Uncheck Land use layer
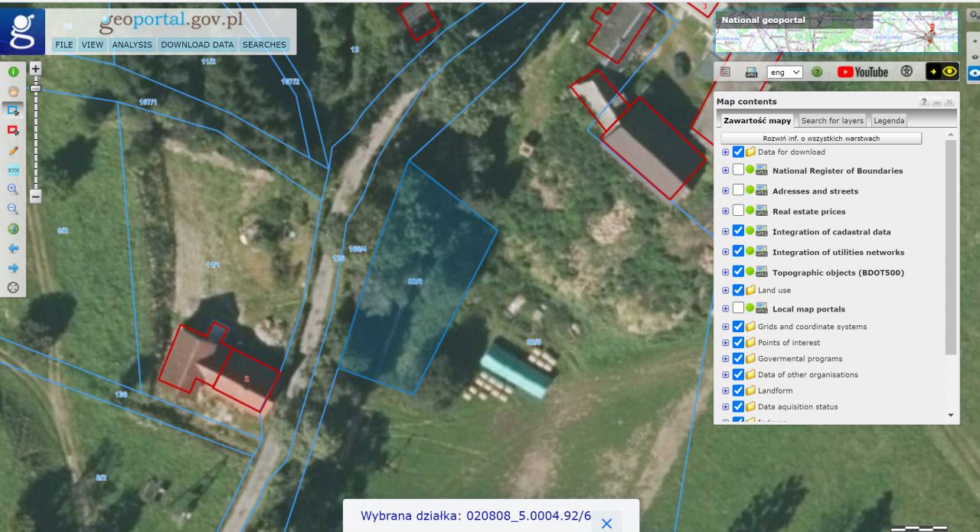This screenshot has width=980, height=532. [x=739, y=290]
